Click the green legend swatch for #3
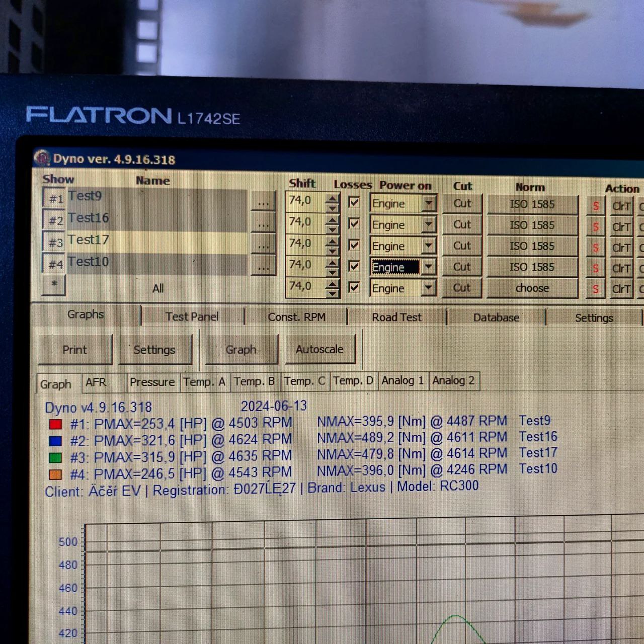The image size is (644, 644). [x=55, y=458]
